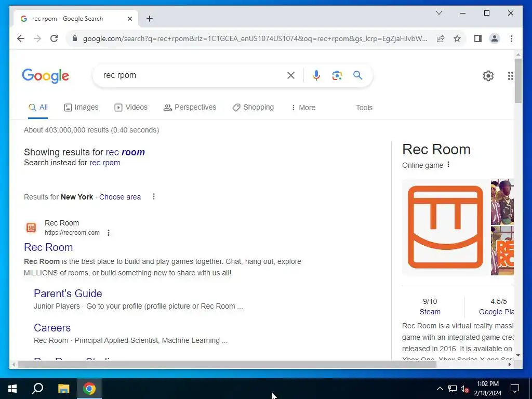View site information via the padlock icon
Image resolution: width=532 pixels, height=399 pixels.
75,38
